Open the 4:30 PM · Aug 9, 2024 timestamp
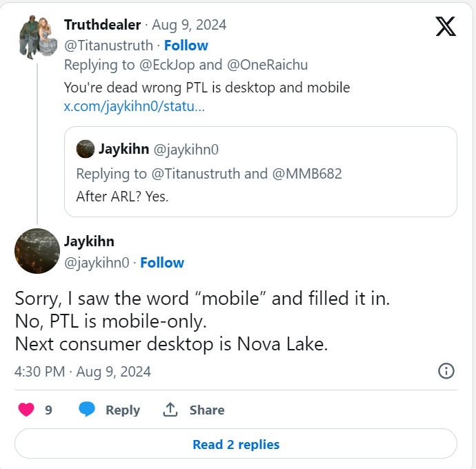476x469 pixels. (83, 372)
